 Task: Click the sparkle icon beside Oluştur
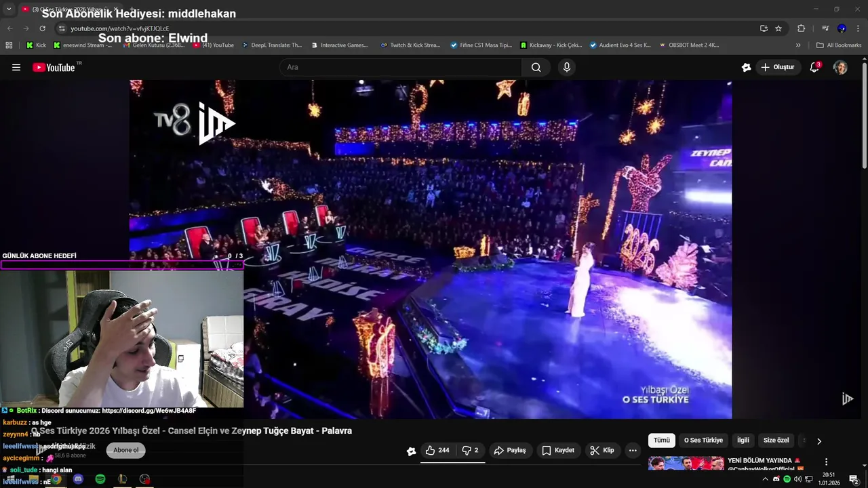point(746,67)
